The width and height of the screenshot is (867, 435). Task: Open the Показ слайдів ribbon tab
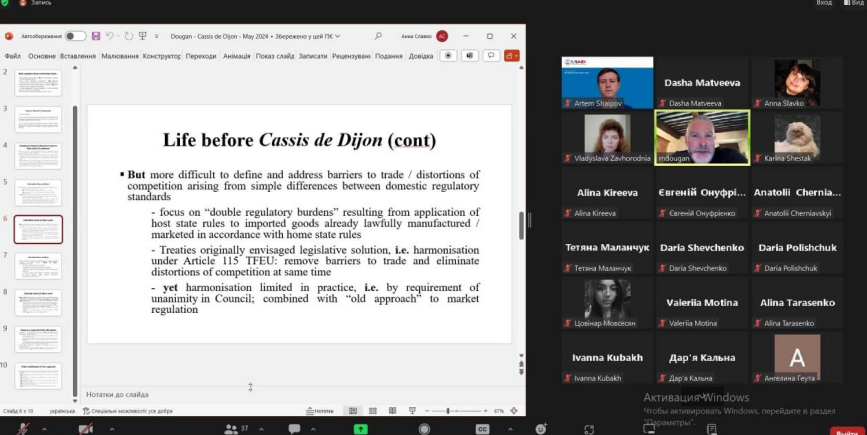click(x=275, y=56)
